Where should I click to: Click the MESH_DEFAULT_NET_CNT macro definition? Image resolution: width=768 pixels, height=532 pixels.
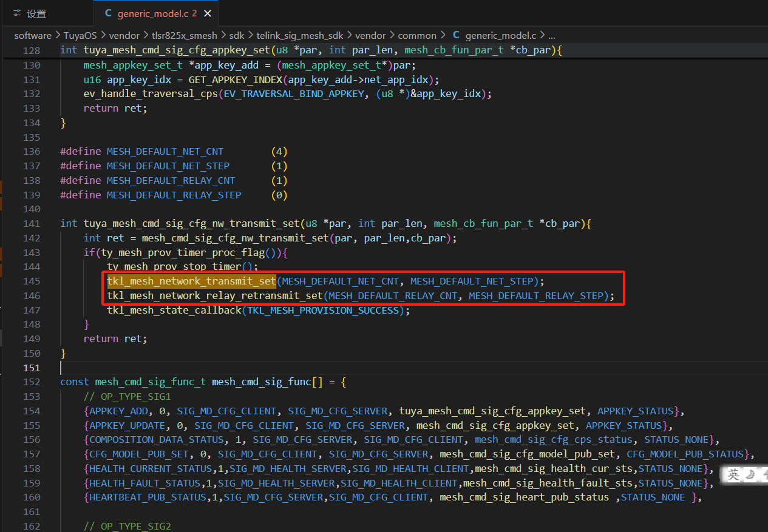point(165,152)
